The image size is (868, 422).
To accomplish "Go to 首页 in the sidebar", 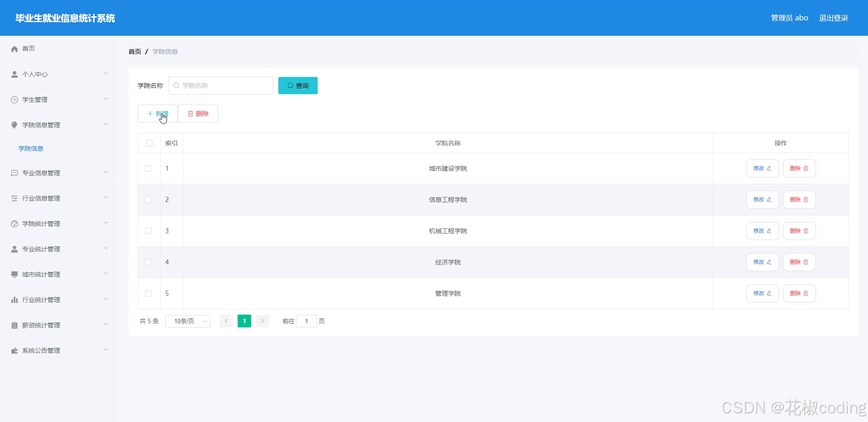I will click(x=29, y=48).
